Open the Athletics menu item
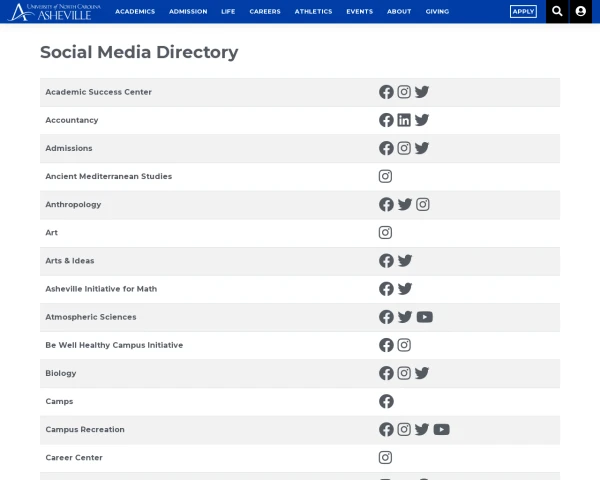 pyautogui.click(x=313, y=12)
